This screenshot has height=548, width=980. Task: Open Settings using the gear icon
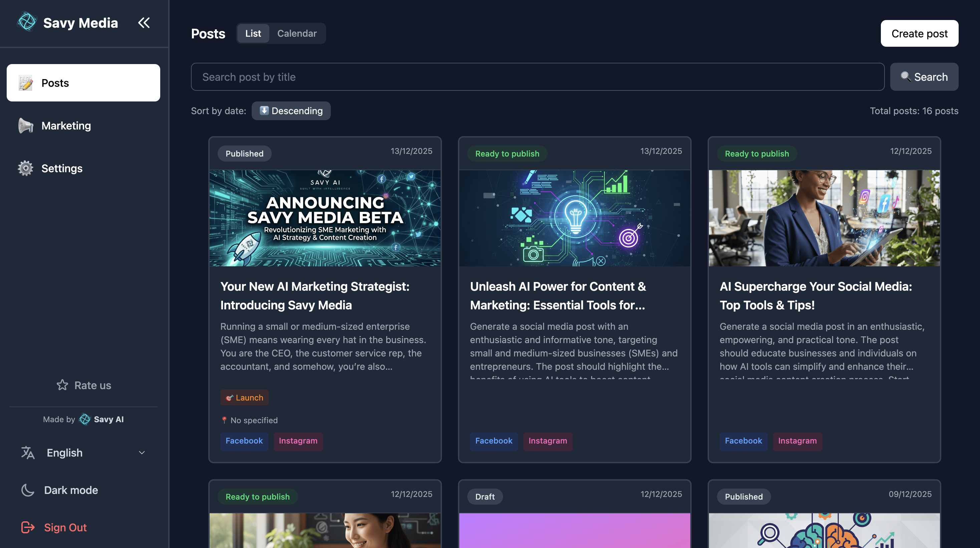tap(25, 168)
